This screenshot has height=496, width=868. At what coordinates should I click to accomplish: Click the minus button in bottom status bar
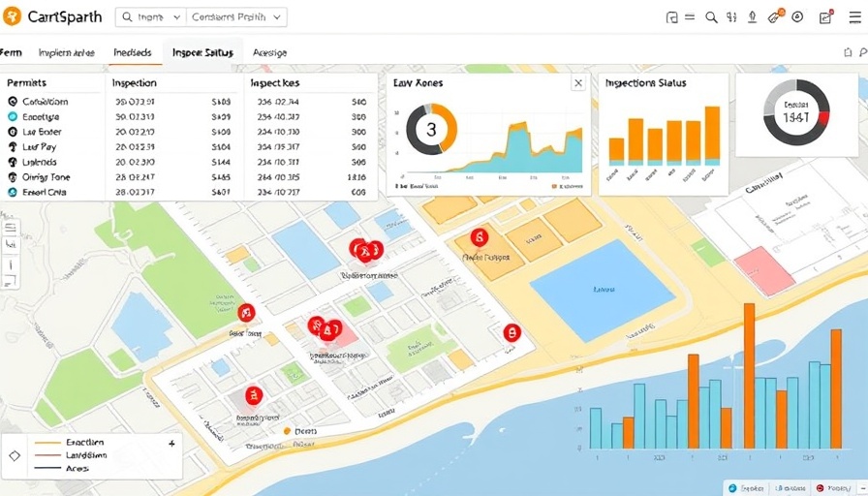863,487
